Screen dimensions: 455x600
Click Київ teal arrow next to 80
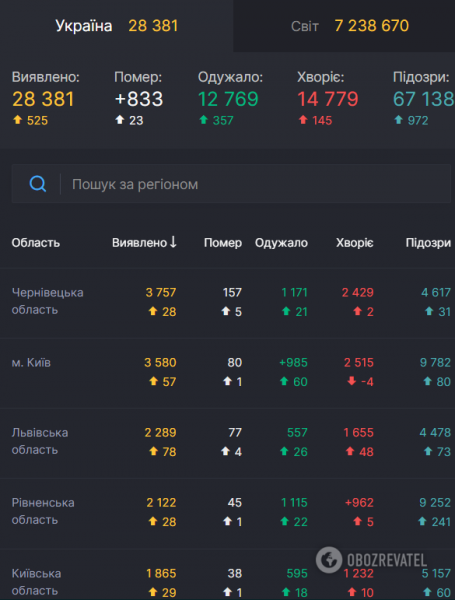(427, 381)
